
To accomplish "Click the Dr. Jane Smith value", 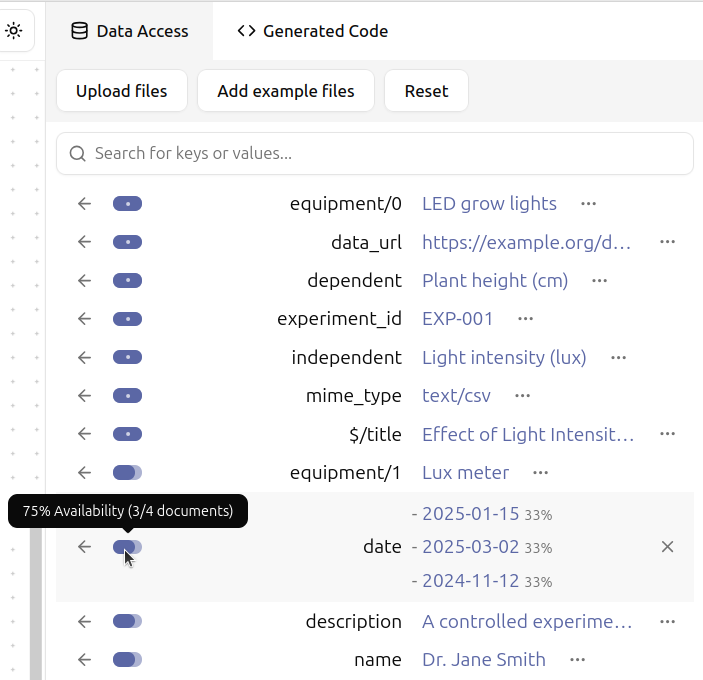I will coord(484,660).
